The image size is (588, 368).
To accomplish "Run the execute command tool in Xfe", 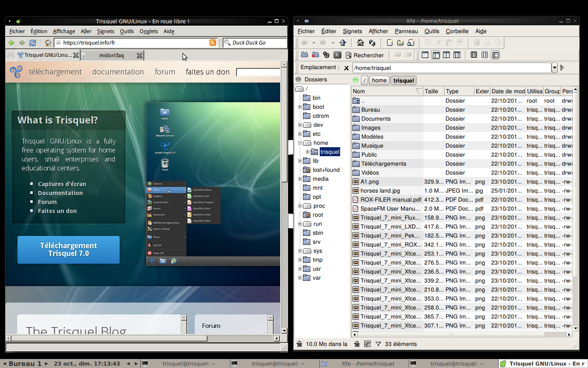I will click(x=326, y=55).
